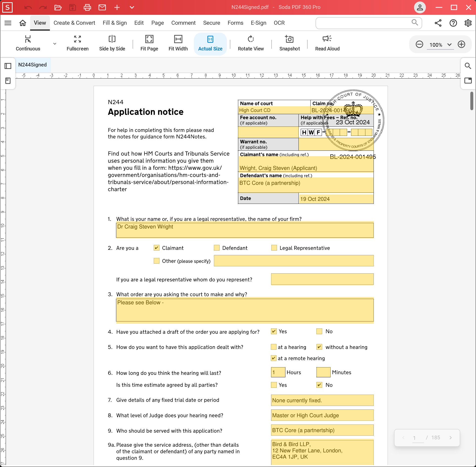The width and height of the screenshot is (476, 467).
Task: Click the Snapshot camera icon
Action: [x=289, y=39]
